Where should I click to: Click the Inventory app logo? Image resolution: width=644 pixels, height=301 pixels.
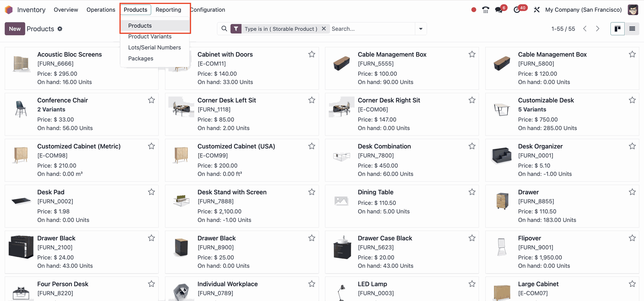[9, 10]
